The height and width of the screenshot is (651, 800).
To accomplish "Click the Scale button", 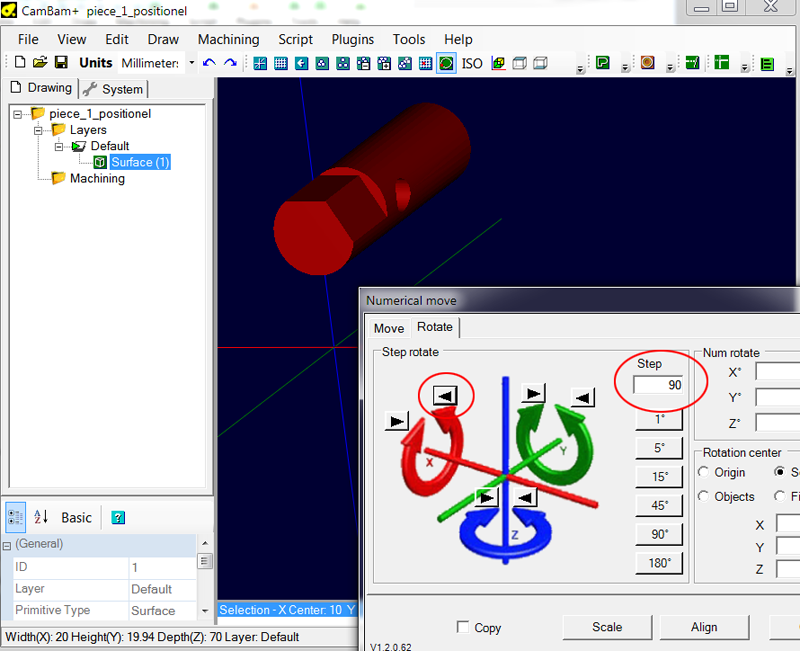I will pyautogui.click(x=607, y=627).
